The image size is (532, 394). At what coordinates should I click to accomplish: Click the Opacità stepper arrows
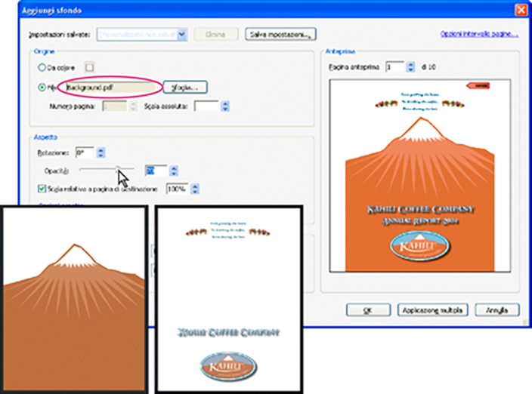174,171
